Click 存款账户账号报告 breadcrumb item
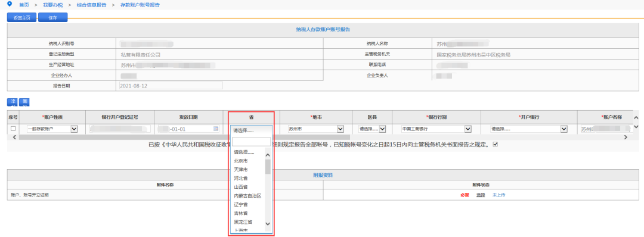The height and width of the screenshot is (237, 644). (x=140, y=5)
